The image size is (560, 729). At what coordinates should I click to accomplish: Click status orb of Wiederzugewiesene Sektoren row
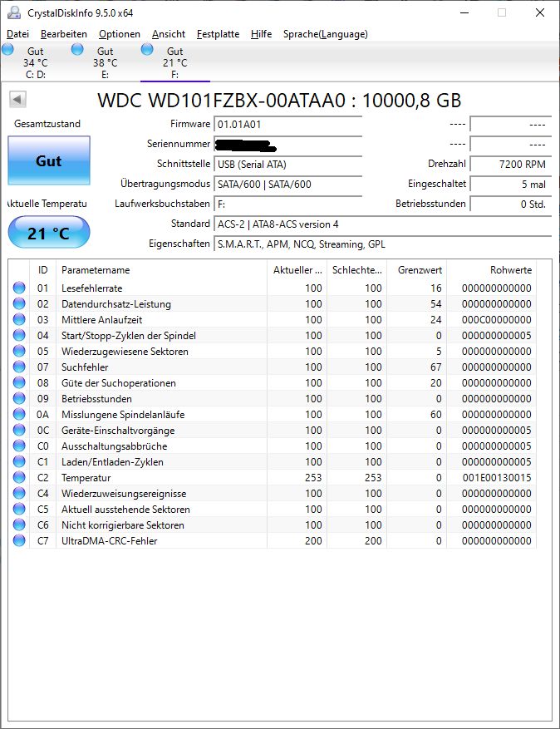19,351
